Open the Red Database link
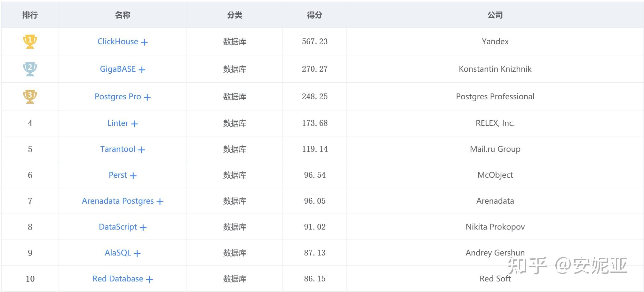Screen dimensions: 644x292 pos(118,279)
